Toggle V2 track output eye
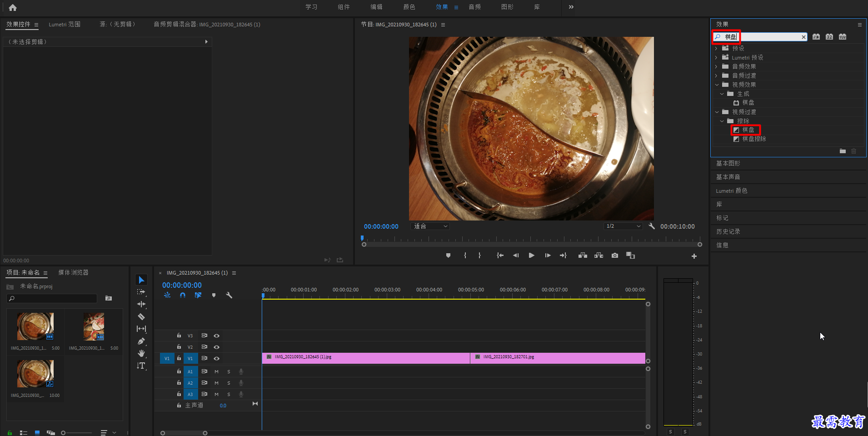Screen dimensions: 868x436 pos(217,347)
